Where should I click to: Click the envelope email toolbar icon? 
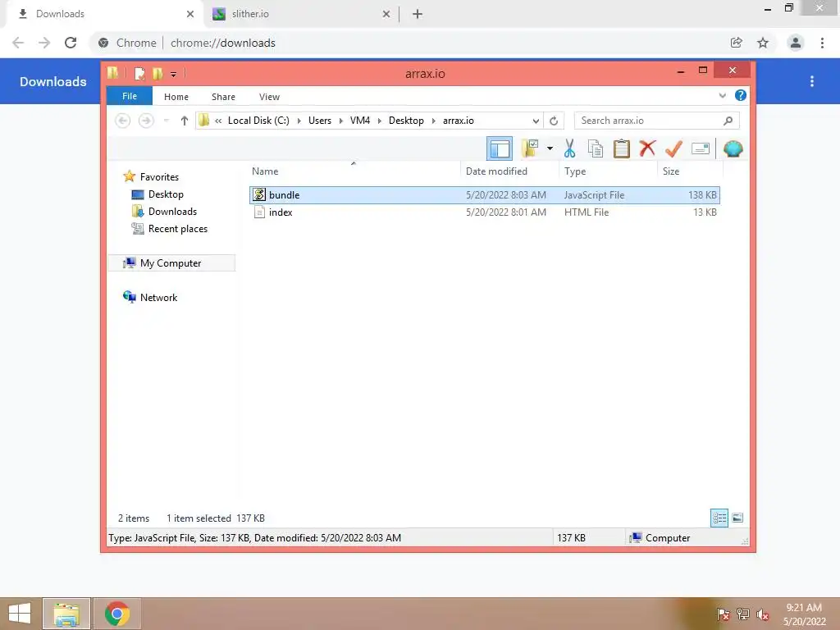tap(701, 148)
